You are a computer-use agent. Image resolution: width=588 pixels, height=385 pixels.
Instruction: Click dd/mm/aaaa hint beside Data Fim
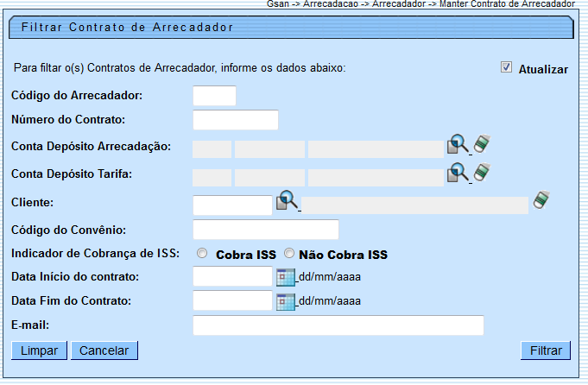[x=330, y=301]
